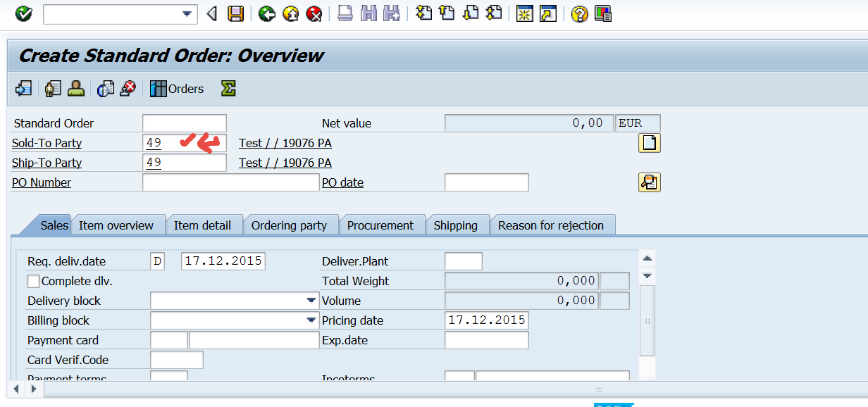Open the Item overview tab
868x407 pixels.
click(117, 225)
